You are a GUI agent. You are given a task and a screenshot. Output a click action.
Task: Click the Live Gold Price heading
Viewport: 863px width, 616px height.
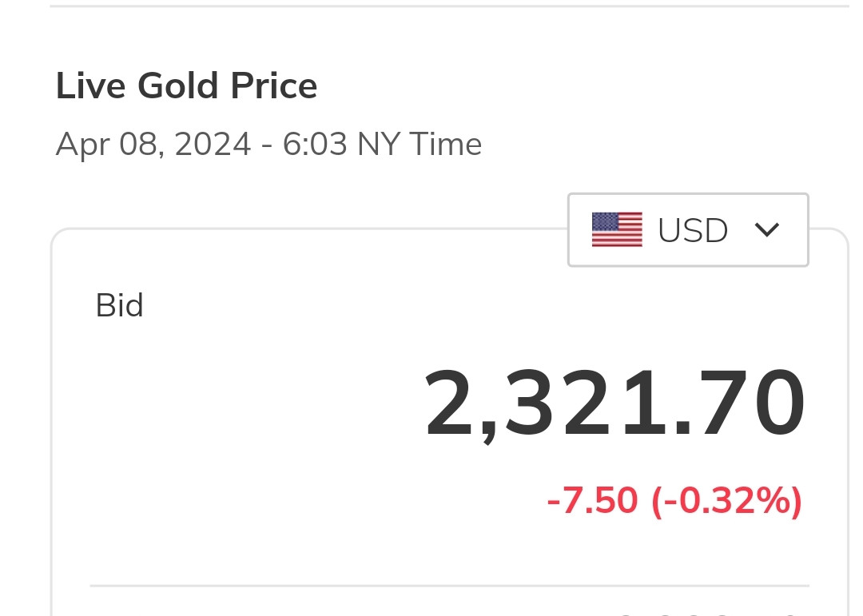[186, 86]
